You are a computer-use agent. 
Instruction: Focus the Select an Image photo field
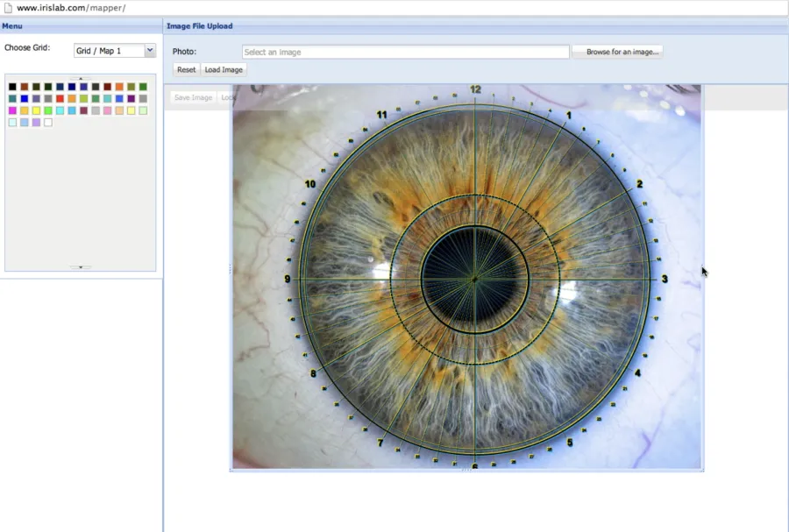tap(406, 52)
